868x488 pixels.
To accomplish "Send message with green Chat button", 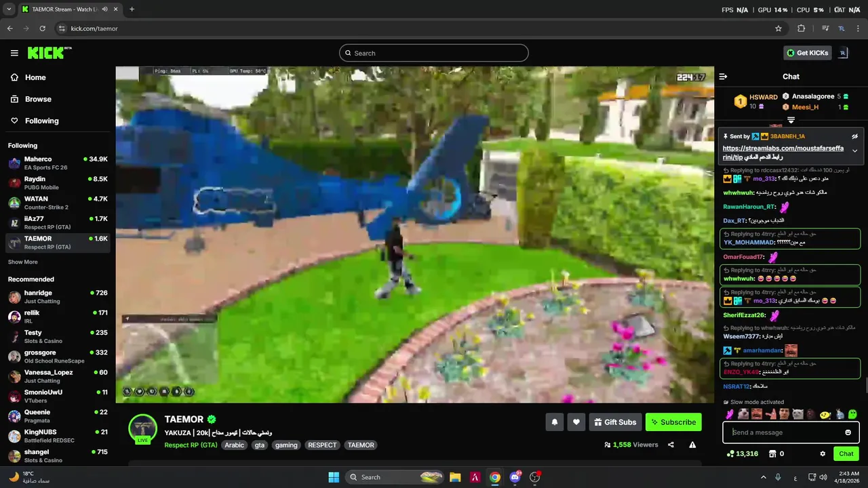I will 846,453.
